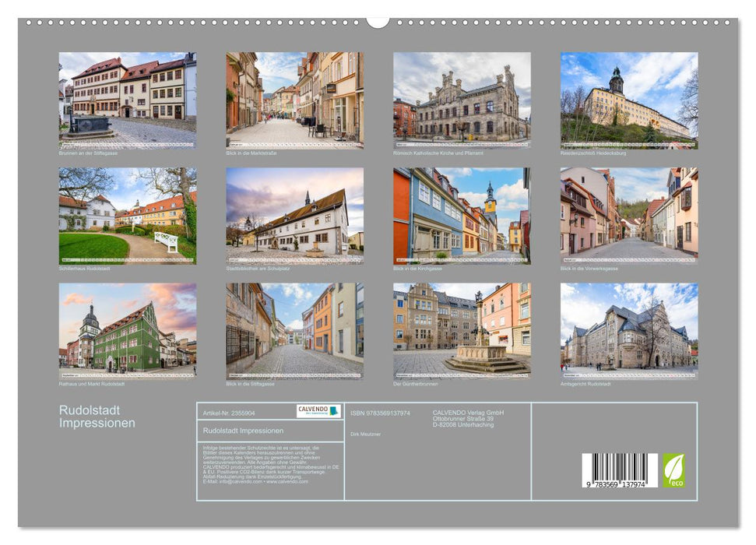This screenshot has width=756, height=545.
Task: Open the Stadtbibliothek am Schulplatz photo
Action: pyautogui.click(x=294, y=216)
